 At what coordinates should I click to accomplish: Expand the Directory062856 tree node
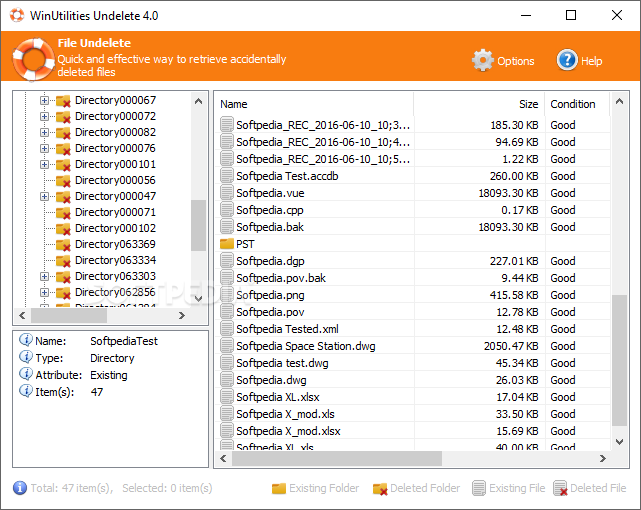44,293
